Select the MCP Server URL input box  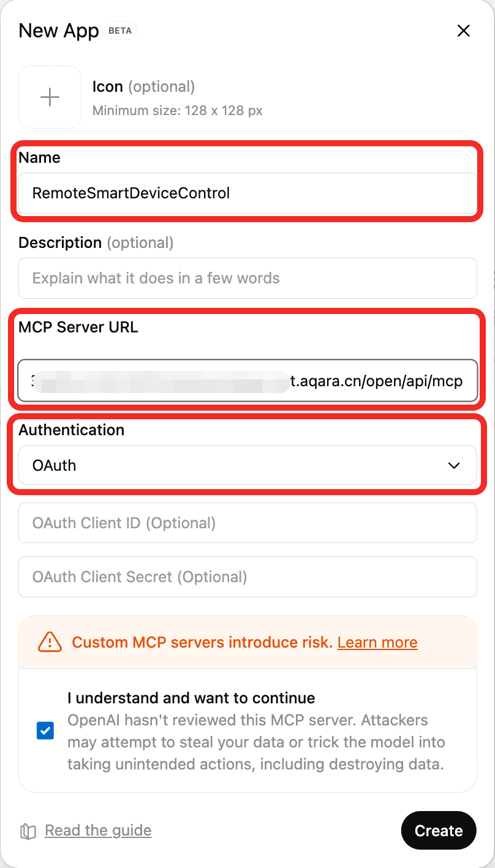[247, 381]
